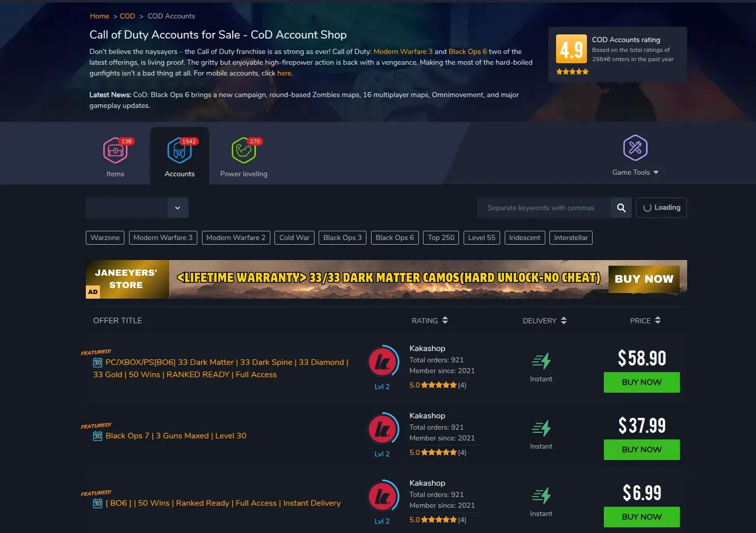Click the calendar 30 icon beside Black Ops 7 offer
Image resolution: width=756 pixels, height=533 pixels.
point(98,436)
